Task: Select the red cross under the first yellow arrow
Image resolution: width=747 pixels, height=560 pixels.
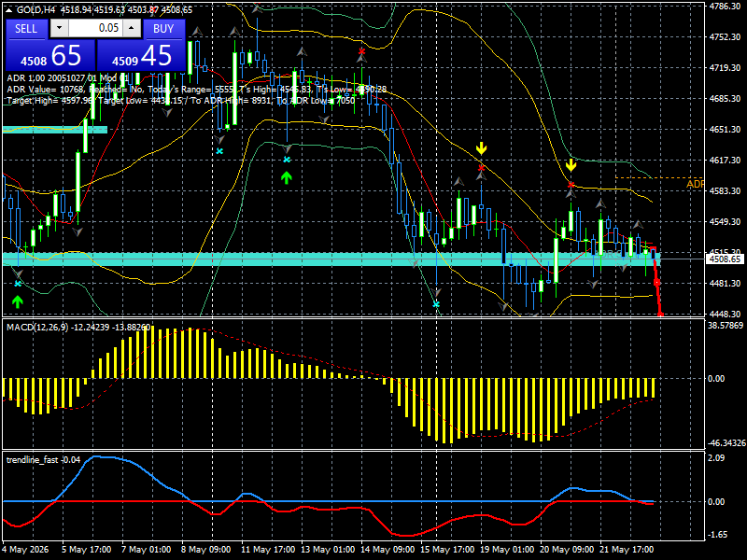Action: coord(481,168)
